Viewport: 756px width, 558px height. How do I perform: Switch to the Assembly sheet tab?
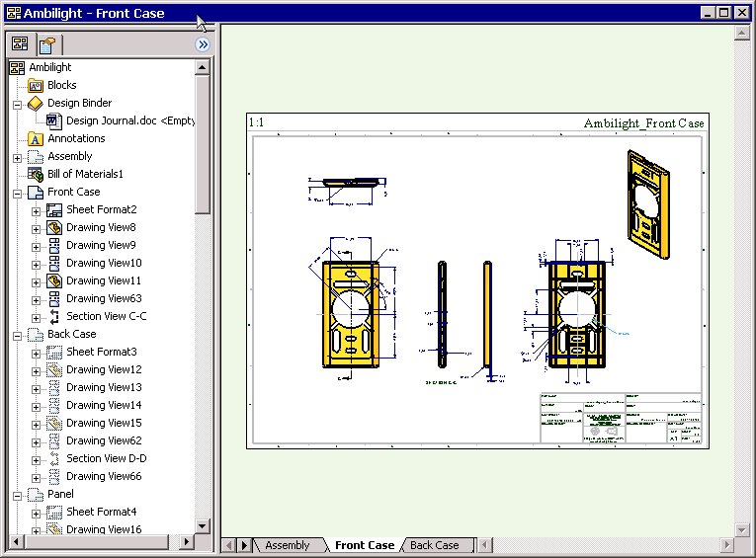coord(288,545)
